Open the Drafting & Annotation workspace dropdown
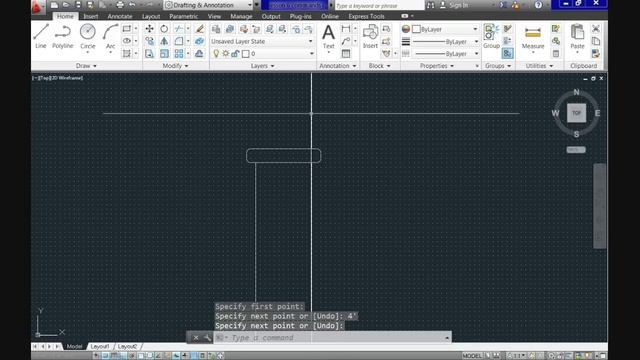 tap(208, 5)
